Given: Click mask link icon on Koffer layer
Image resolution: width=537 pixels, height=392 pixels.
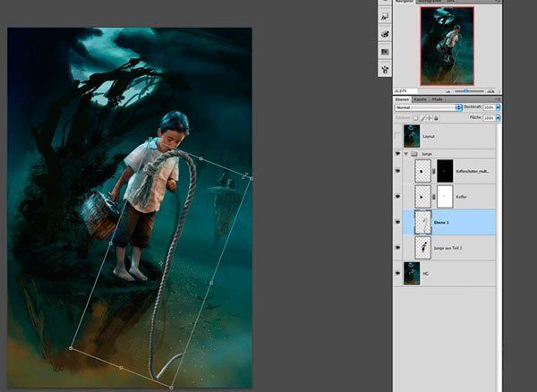Looking at the screenshot, I should point(434,197).
